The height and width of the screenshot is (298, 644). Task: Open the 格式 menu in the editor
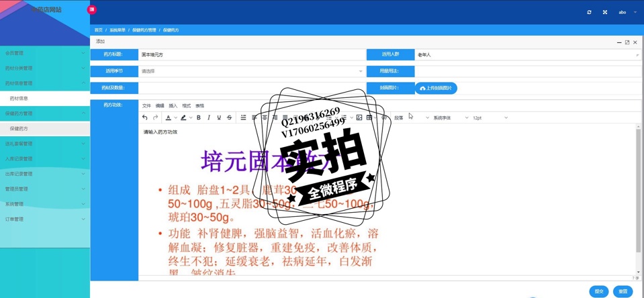[x=186, y=106]
